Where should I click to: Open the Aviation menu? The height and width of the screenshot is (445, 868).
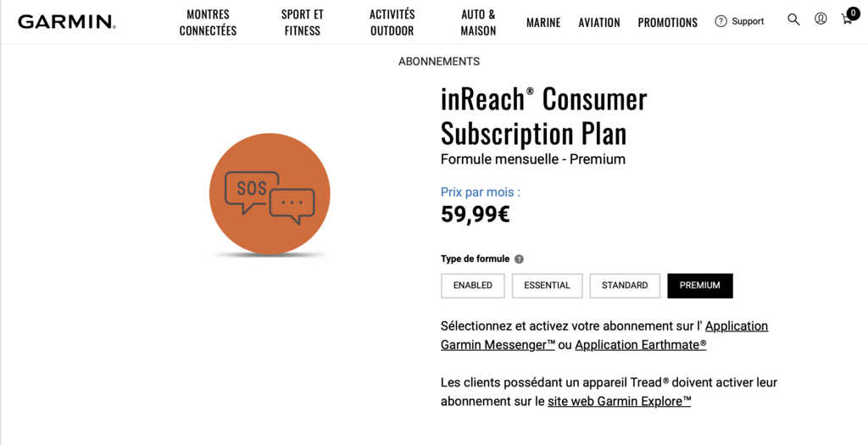(x=599, y=23)
